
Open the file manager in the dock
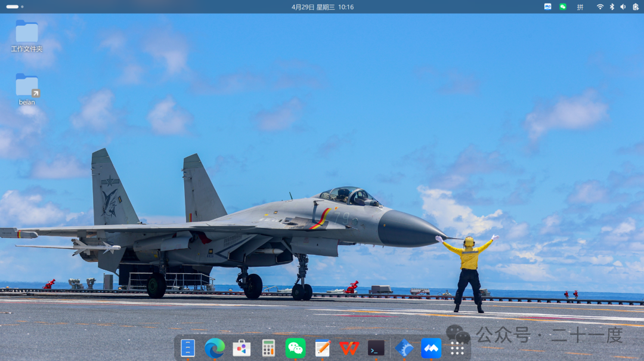[188, 348]
